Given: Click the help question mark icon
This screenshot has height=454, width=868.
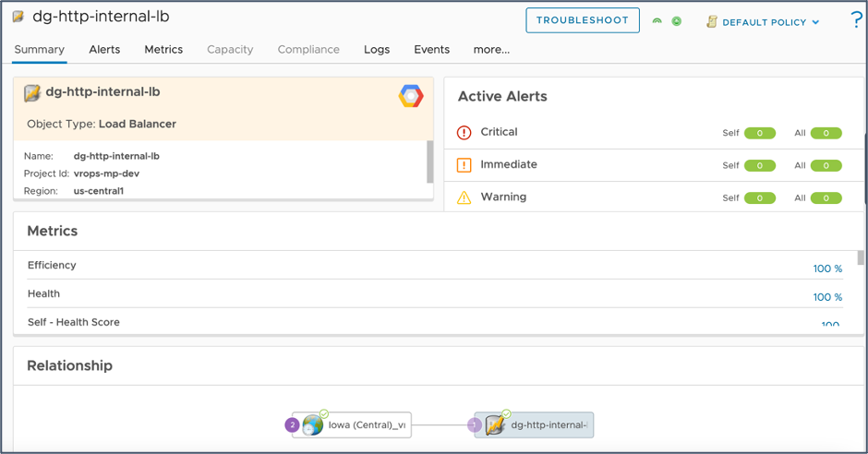Looking at the screenshot, I should [x=856, y=21].
